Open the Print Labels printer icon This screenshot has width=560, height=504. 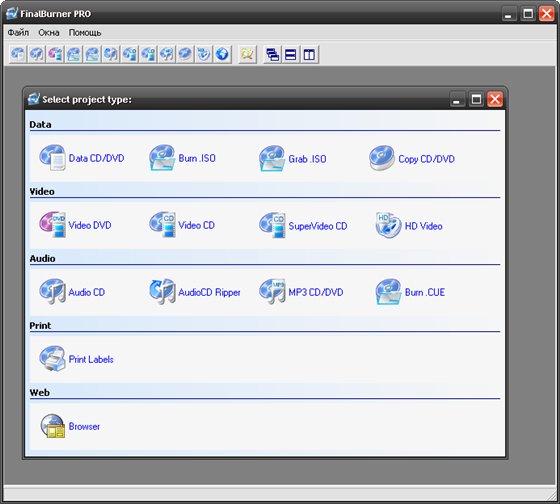click(52, 359)
